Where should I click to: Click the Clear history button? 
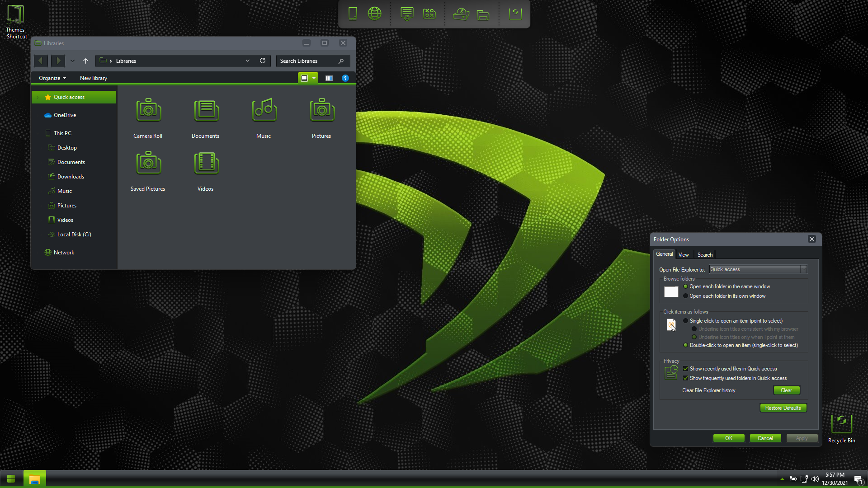786,390
